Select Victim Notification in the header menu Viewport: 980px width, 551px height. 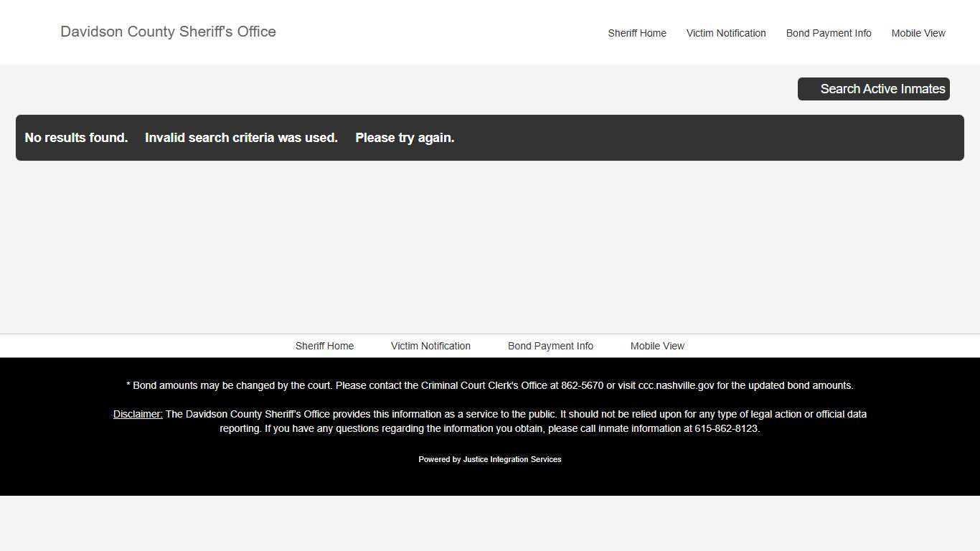click(726, 33)
